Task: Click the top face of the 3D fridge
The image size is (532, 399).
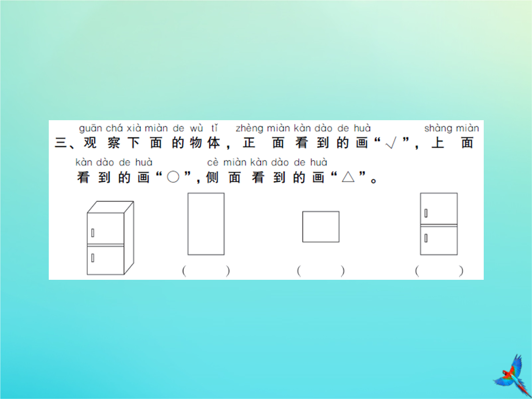Action: (111, 207)
